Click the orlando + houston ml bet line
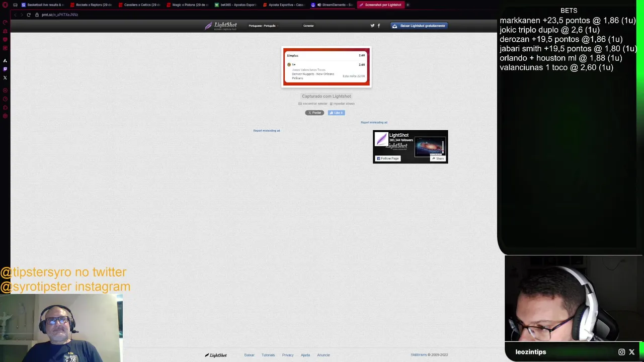Image resolution: width=644 pixels, height=362 pixels. point(561,58)
